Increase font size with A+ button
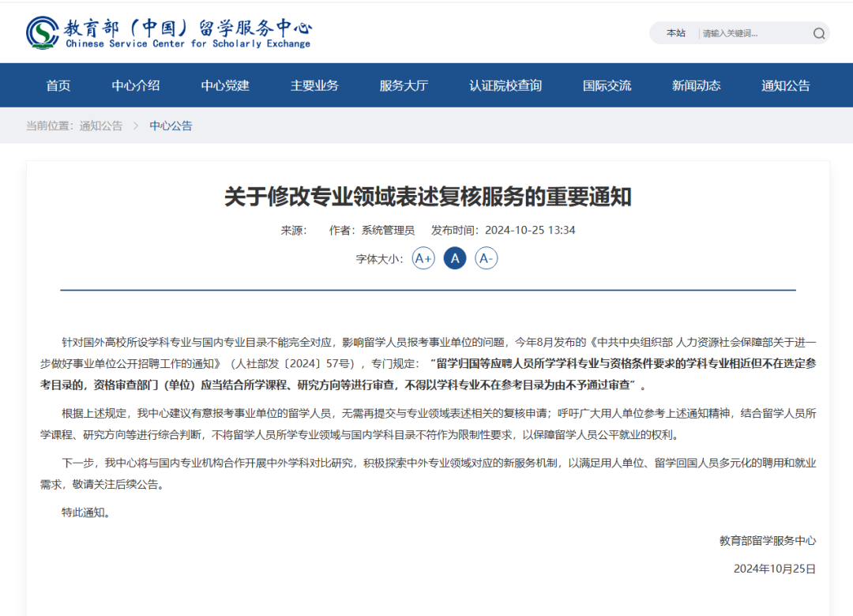The image size is (853, 616). coord(423,258)
